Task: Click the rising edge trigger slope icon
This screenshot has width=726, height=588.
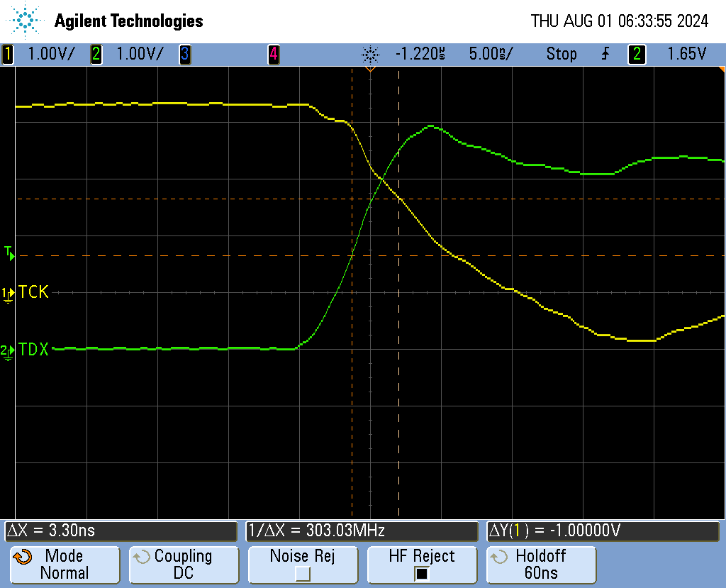Action: [x=605, y=54]
